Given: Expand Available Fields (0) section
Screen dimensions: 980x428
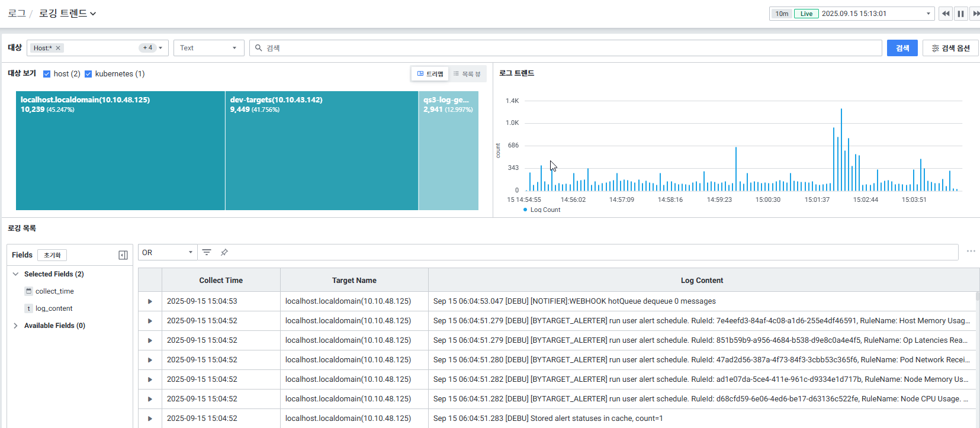Looking at the screenshot, I should (x=16, y=326).
